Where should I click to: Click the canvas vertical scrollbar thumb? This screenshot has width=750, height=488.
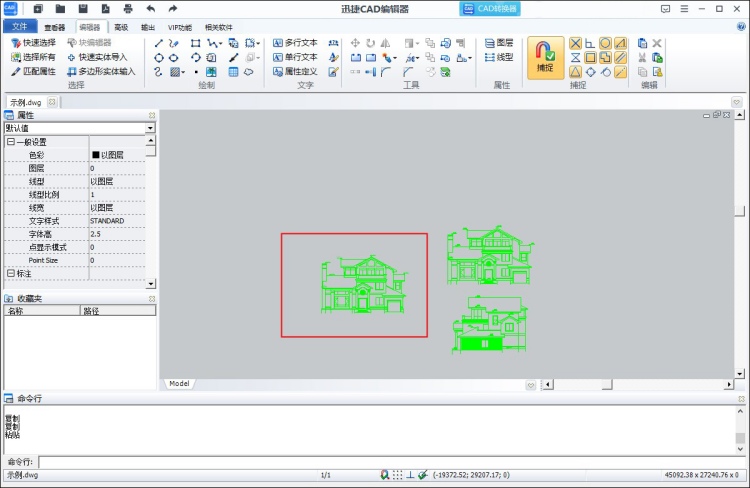point(739,211)
